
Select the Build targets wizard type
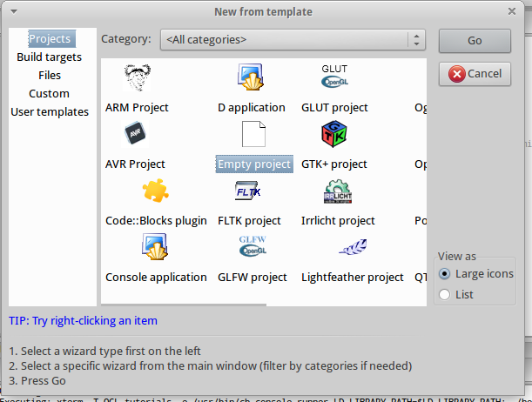tap(50, 57)
